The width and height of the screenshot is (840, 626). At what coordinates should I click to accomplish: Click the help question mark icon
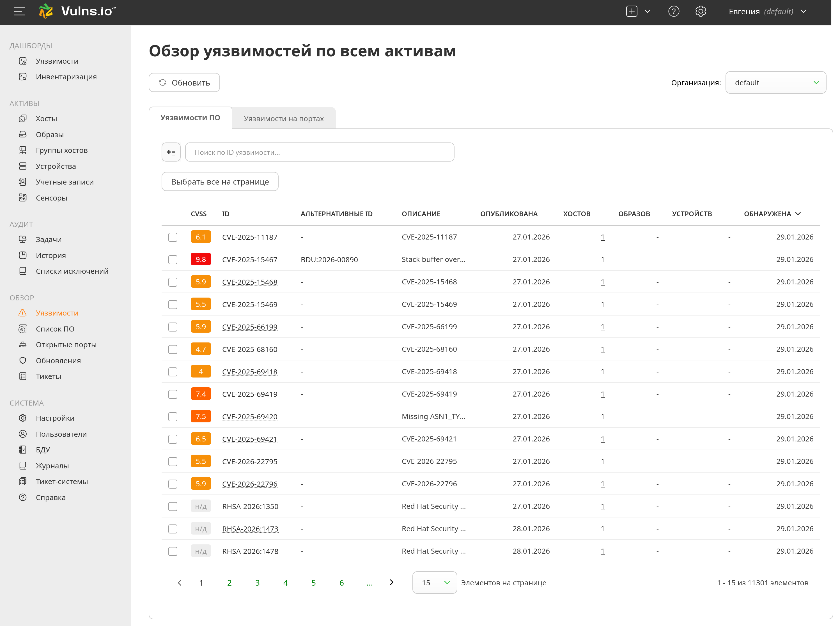pyautogui.click(x=673, y=11)
